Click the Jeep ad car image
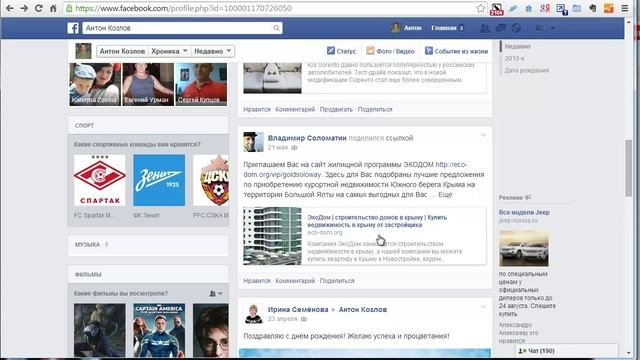 click(524, 249)
